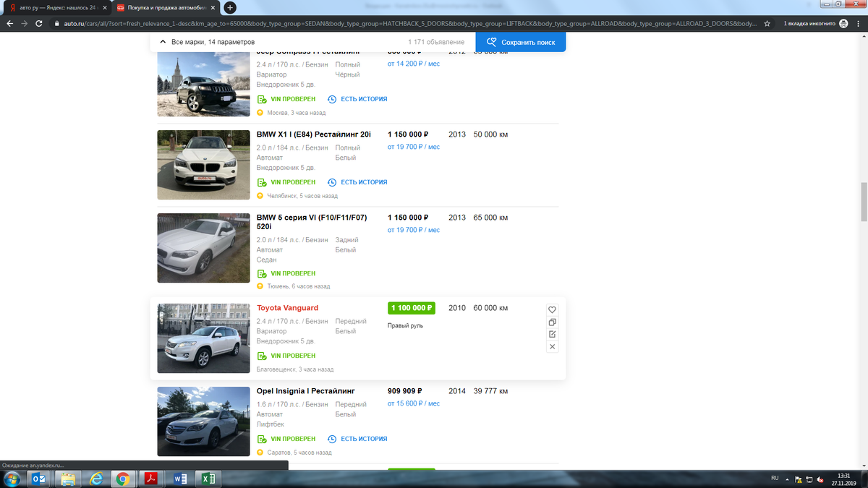Click 'Москва, 3 часа назад' text
868x488 pixels.
296,113
